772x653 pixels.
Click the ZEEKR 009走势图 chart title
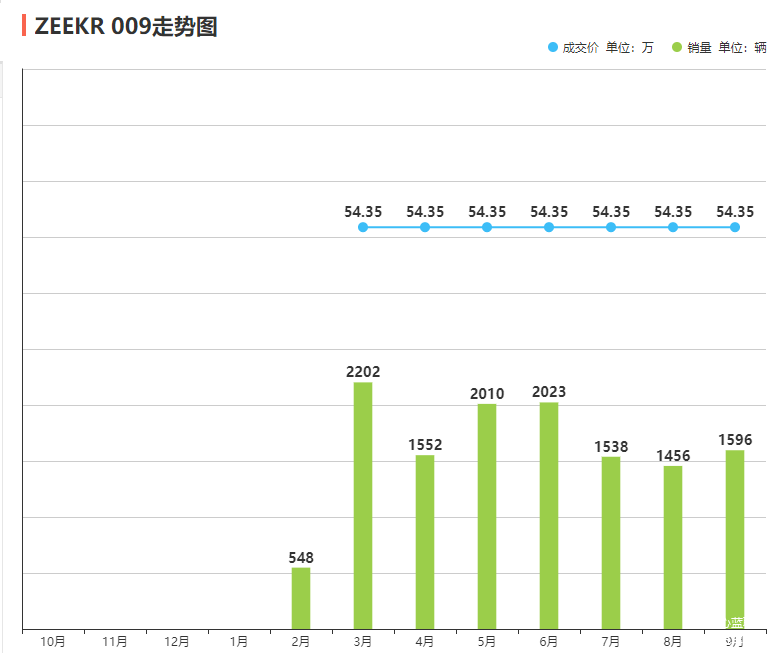point(126,27)
